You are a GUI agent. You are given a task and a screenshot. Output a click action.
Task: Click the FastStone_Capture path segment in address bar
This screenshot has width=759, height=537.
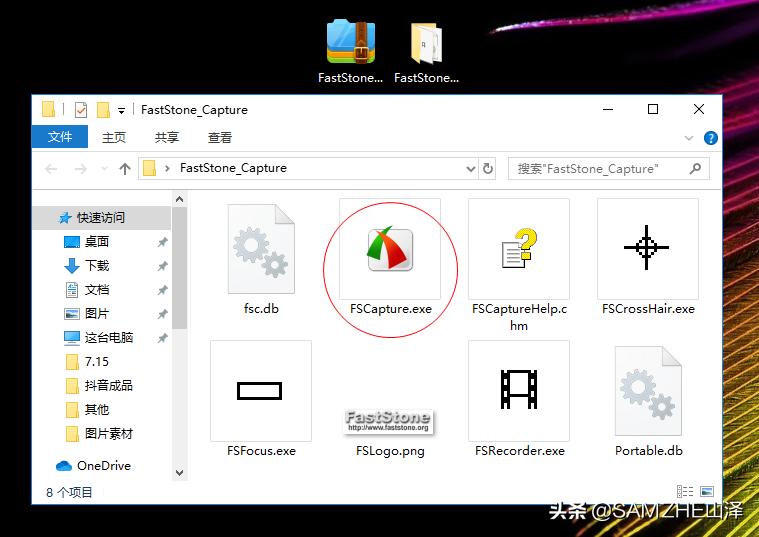[233, 168]
